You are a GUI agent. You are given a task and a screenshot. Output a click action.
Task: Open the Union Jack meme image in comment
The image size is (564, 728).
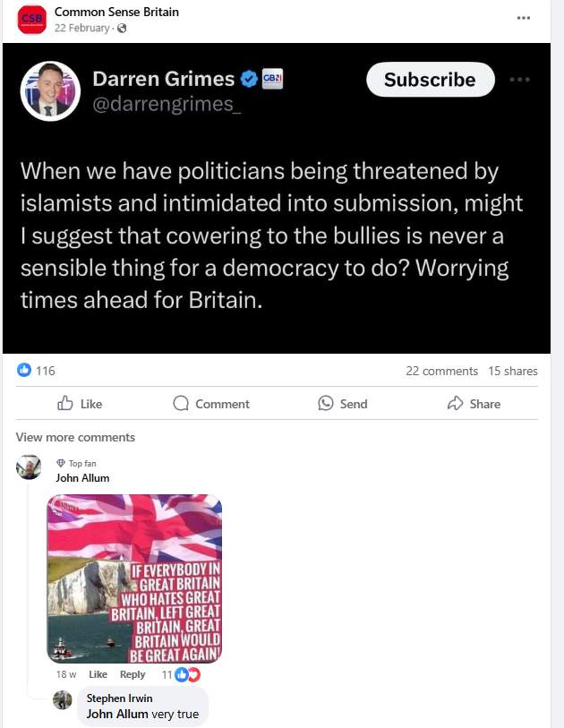point(134,578)
